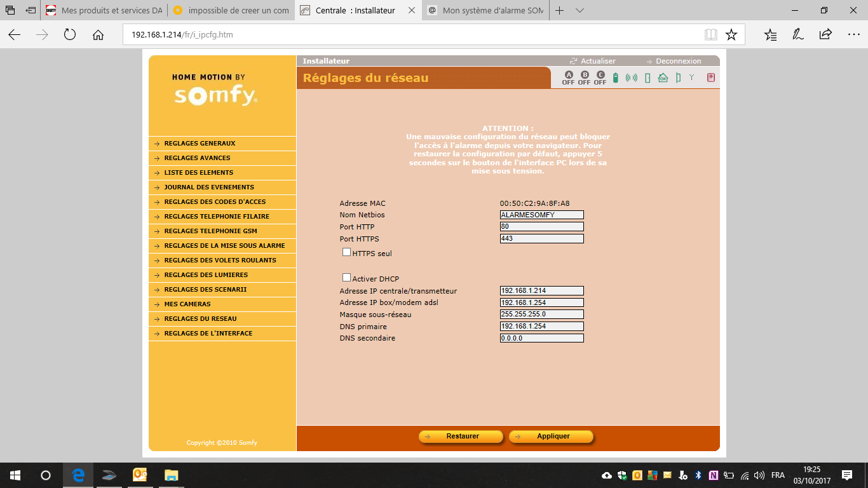
Task: Open the action center notification icon
Action: (x=847, y=475)
